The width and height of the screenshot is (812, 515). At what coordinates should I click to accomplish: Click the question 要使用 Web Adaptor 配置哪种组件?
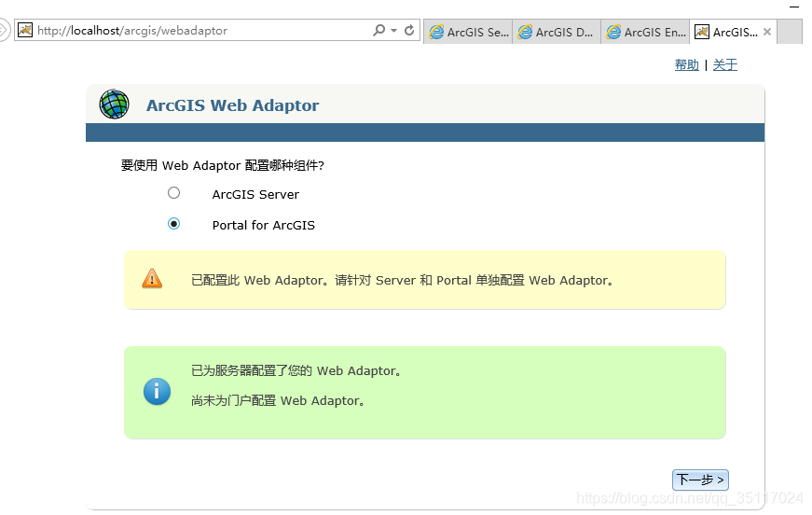click(223, 165)
